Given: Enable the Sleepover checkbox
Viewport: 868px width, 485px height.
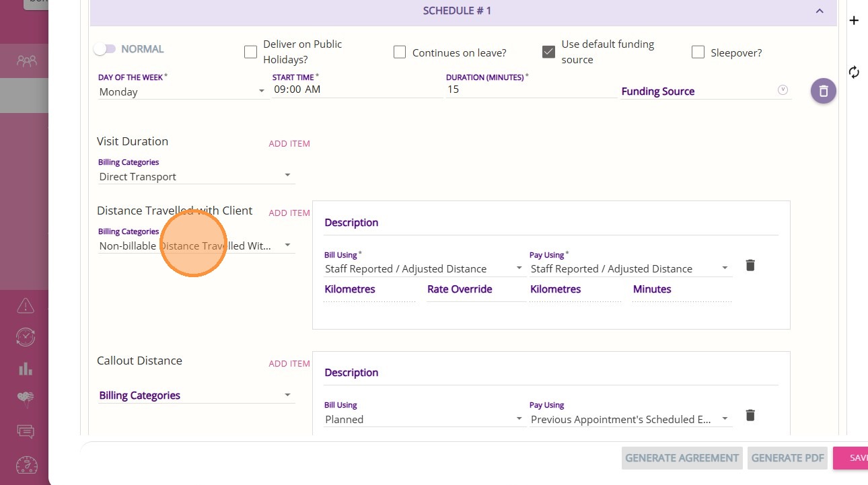Looking at the screenshot, I should [698, 52].
